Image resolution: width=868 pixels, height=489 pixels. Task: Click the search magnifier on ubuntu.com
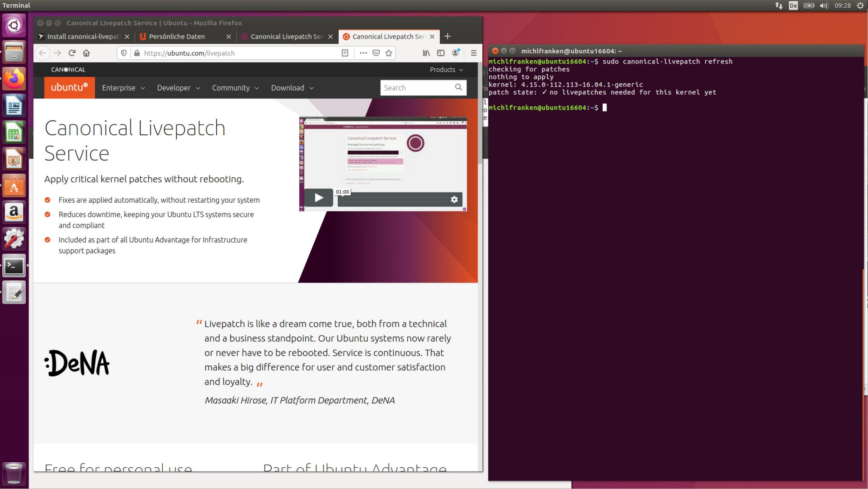click(x=458, y=87)
